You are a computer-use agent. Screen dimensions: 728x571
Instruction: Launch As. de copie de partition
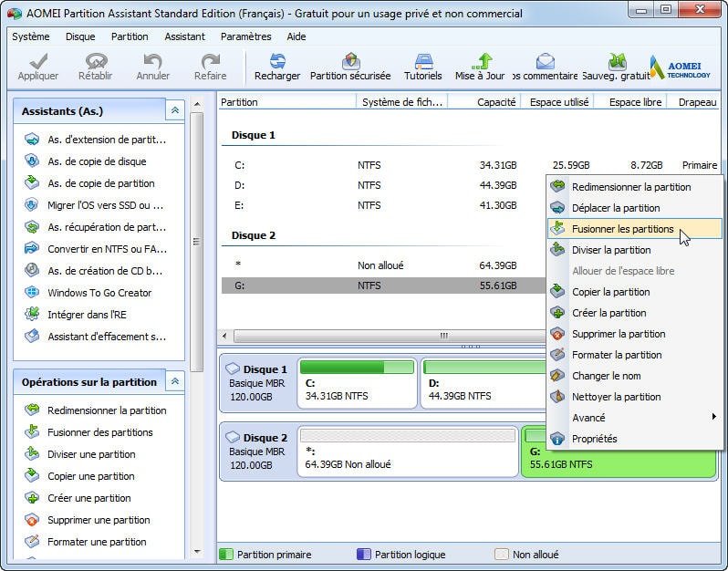pos(89,183)
